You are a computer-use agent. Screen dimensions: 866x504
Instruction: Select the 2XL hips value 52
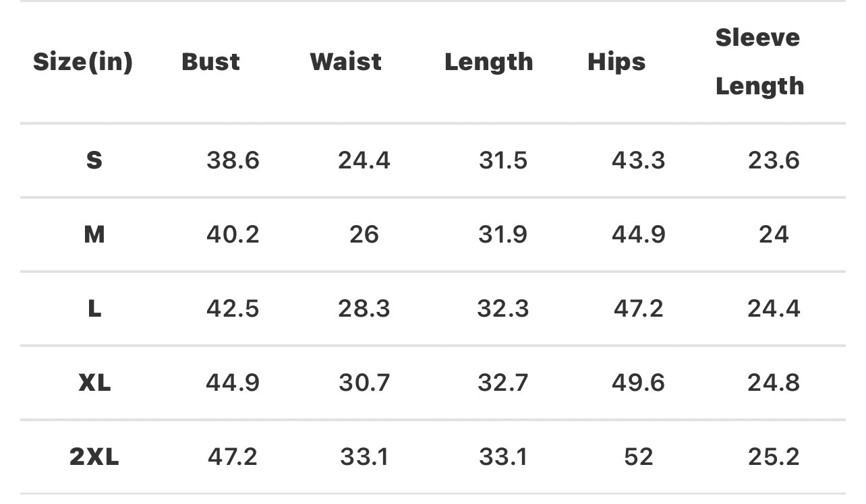point(638,457)
